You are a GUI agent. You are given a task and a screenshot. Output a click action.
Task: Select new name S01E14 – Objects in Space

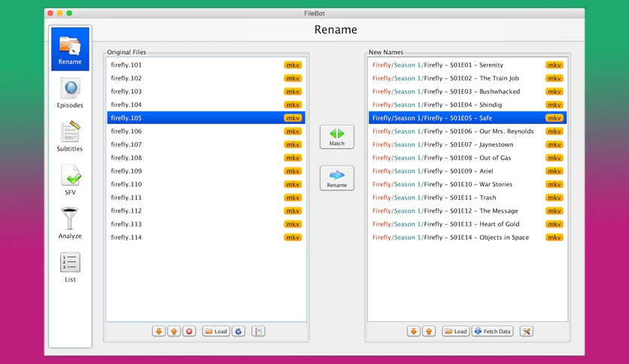[467, 237]
